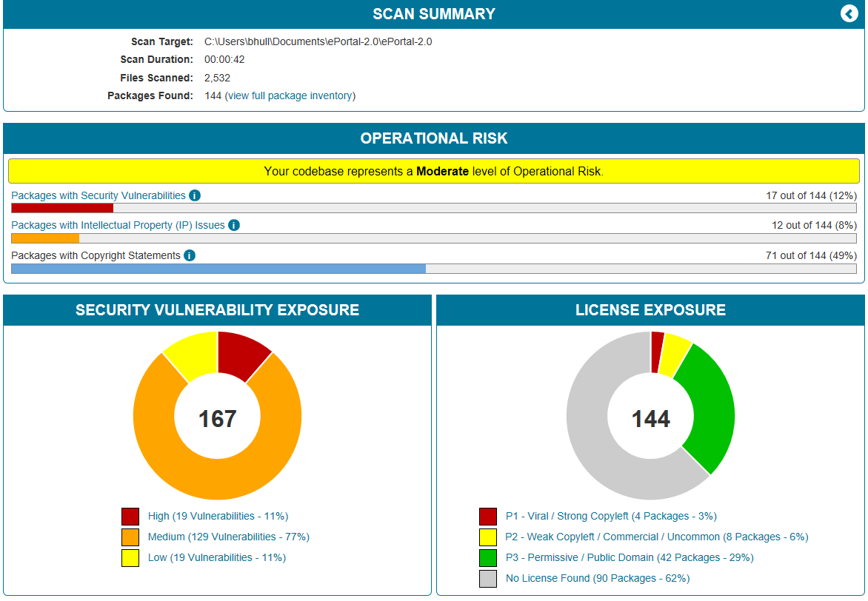Image resolution: width=868 pixels, height=601 pixels.
Task: Open Medium (129 Vulnerabilities) legend link
Action: pos(228,537)
